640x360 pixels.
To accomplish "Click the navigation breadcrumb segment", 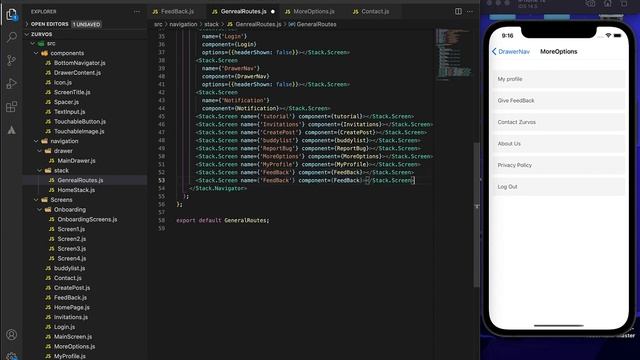I will click(183, 24).
